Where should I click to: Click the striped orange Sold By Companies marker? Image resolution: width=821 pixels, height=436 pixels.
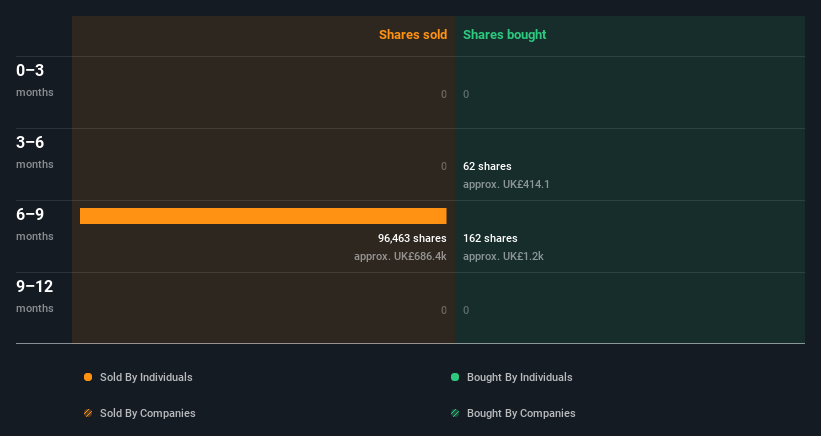[88, 413]
